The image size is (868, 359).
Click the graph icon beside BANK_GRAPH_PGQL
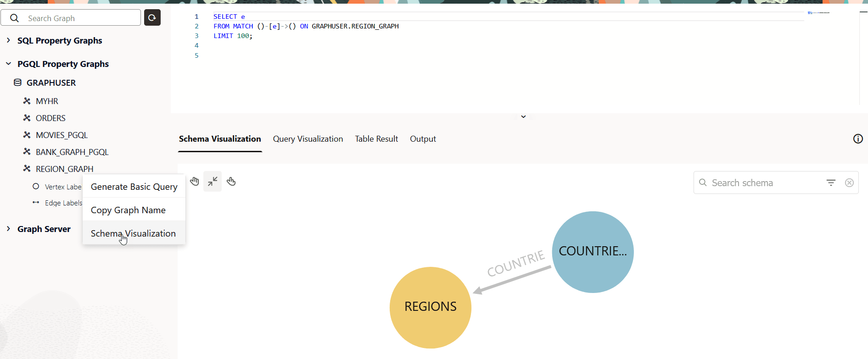[x=27, y=152]
